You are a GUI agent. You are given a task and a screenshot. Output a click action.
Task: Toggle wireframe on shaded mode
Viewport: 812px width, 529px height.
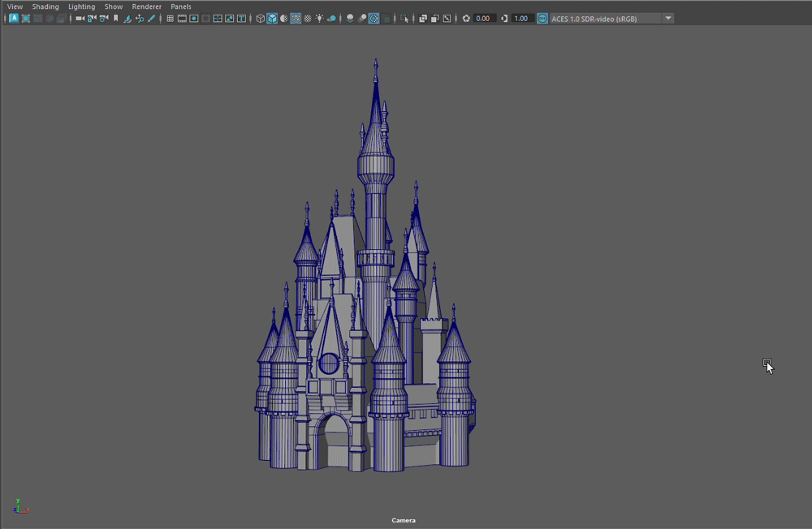(296, 18)
